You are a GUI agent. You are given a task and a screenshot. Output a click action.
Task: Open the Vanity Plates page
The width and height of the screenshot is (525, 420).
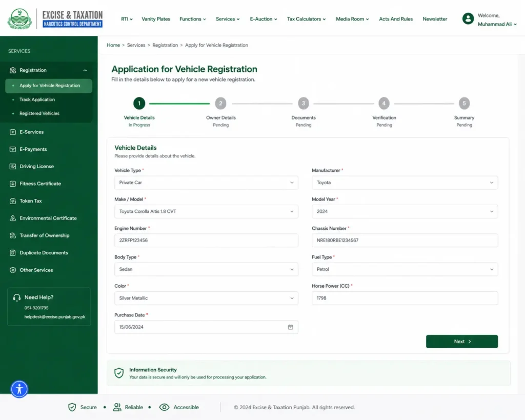tap(156, 19)
